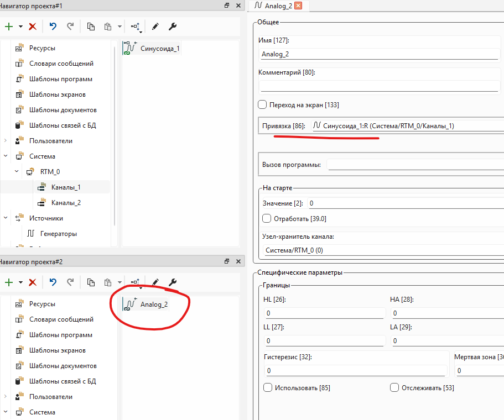Click copy icon in Navigator #2 toolbar
504x420 pixels.
pos(91,282)
